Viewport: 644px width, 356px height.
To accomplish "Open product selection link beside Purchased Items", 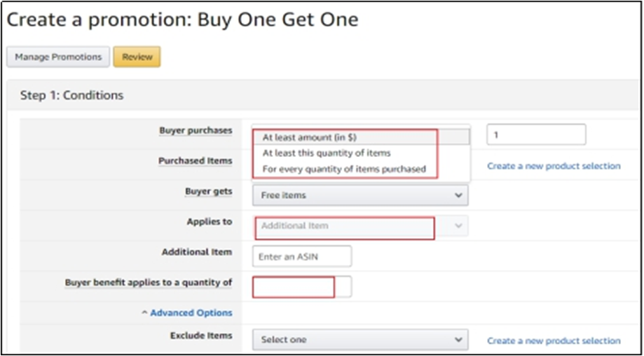I will 554,166.
